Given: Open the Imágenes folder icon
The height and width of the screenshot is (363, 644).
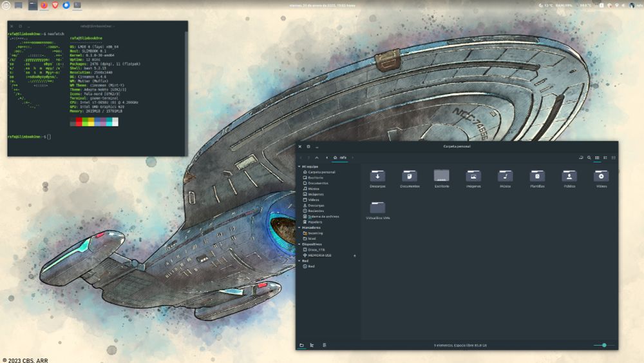Looking at the screenshot, I should click(473, 176).
